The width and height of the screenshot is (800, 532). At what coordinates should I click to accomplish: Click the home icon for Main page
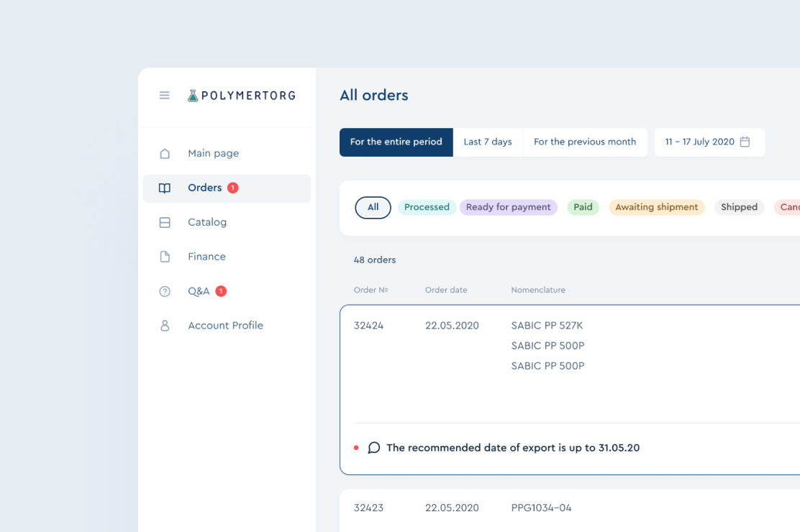pos(165,153)
